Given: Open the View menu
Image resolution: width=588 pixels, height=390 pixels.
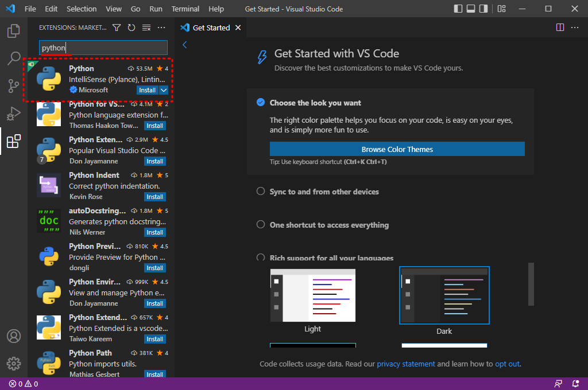Looking at the screenshot, I should (113, 9).
